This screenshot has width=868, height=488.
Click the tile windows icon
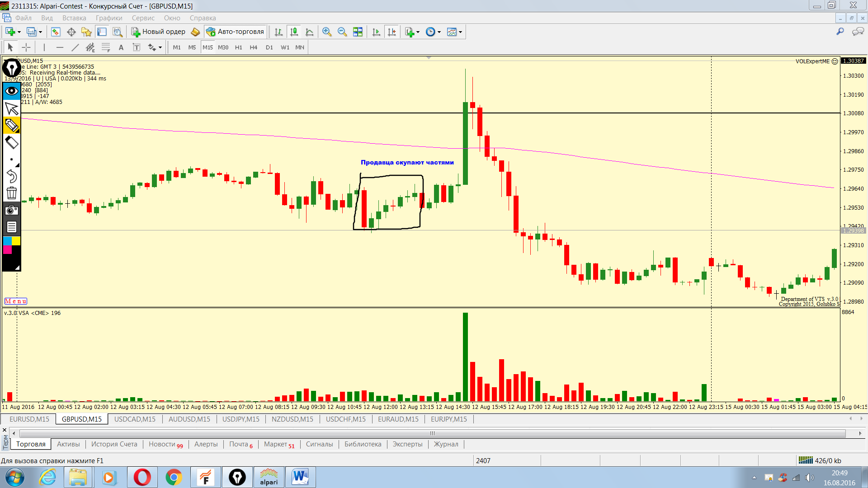tap(358, 32)
